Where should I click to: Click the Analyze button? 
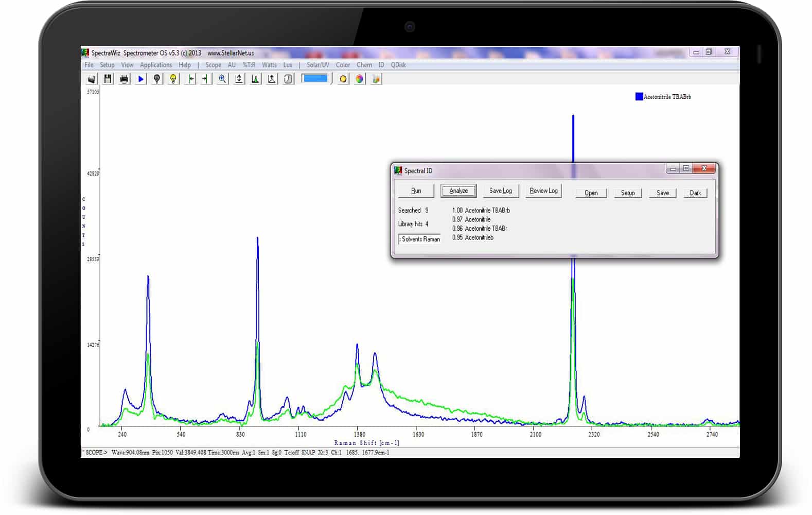(x=458, y=191)
